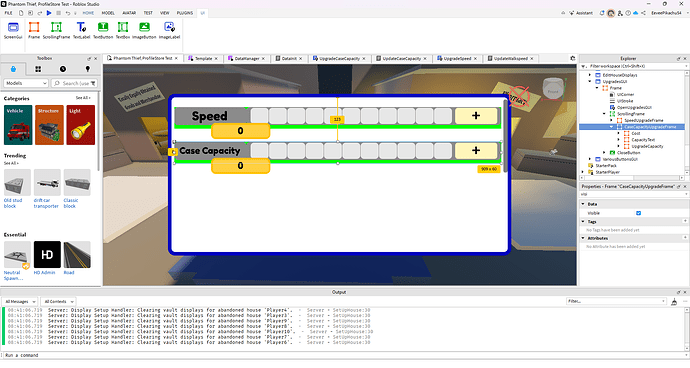Switch to the MODEL ribbon tab
This screenshot has height=368, width=690.
108,13
